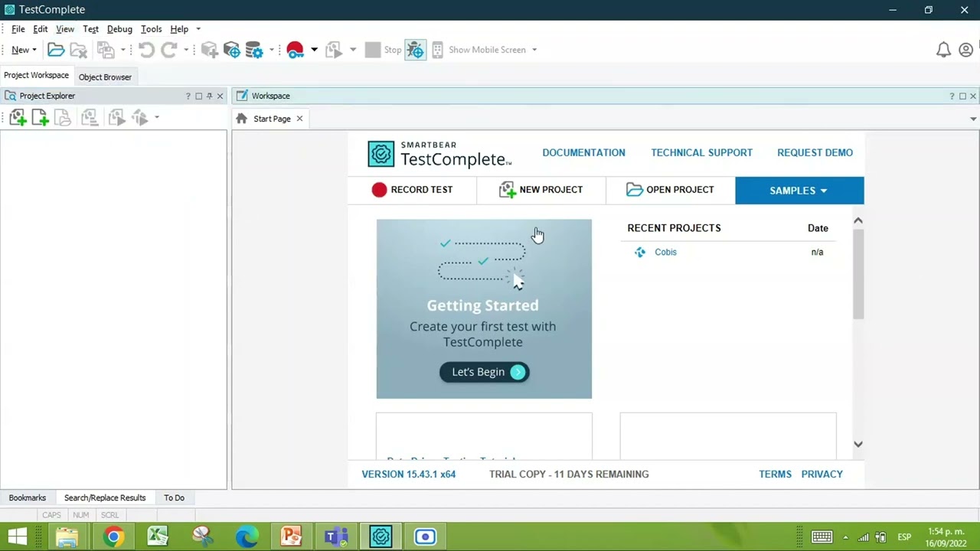Open the TECHNICAL SUPPORT link

click(x=701, y=152)
